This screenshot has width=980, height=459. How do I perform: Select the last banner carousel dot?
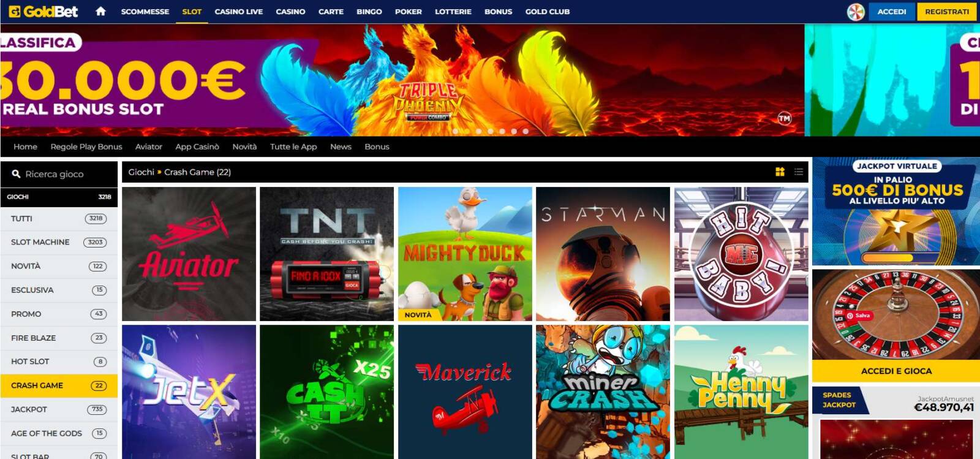[x=526, y=131]
